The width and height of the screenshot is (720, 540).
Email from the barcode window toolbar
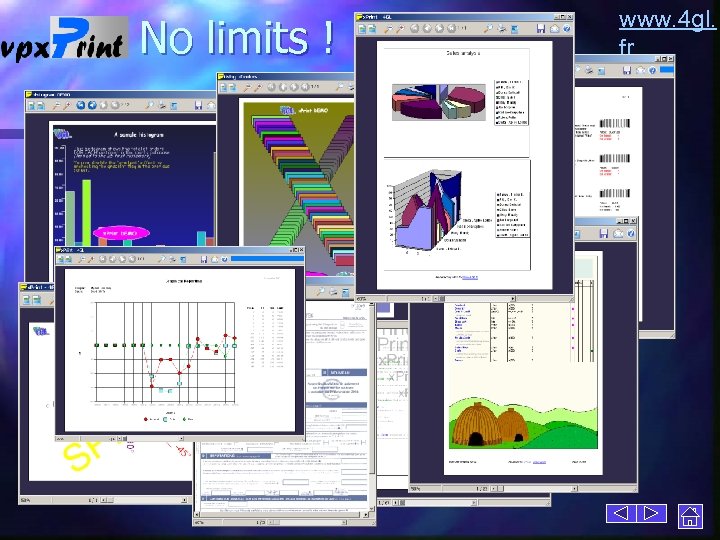(x=640, y=70)
